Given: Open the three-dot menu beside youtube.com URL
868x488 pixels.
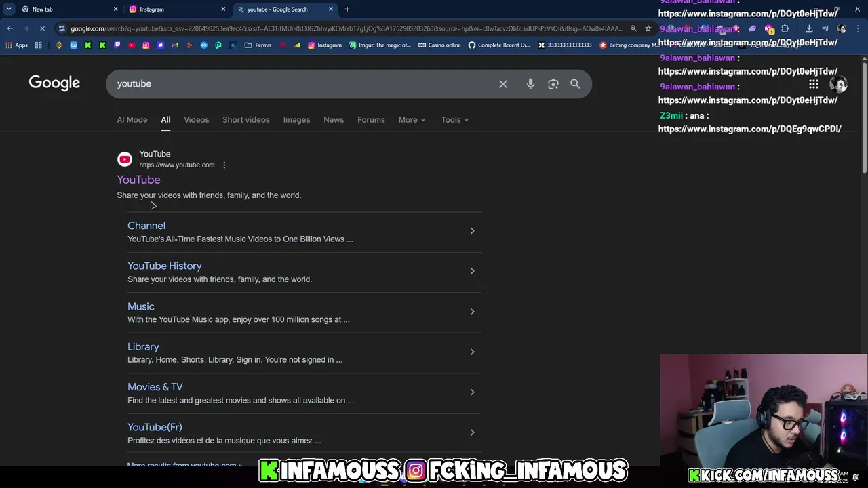Looking at the screenshot, I should coord(224,165).
